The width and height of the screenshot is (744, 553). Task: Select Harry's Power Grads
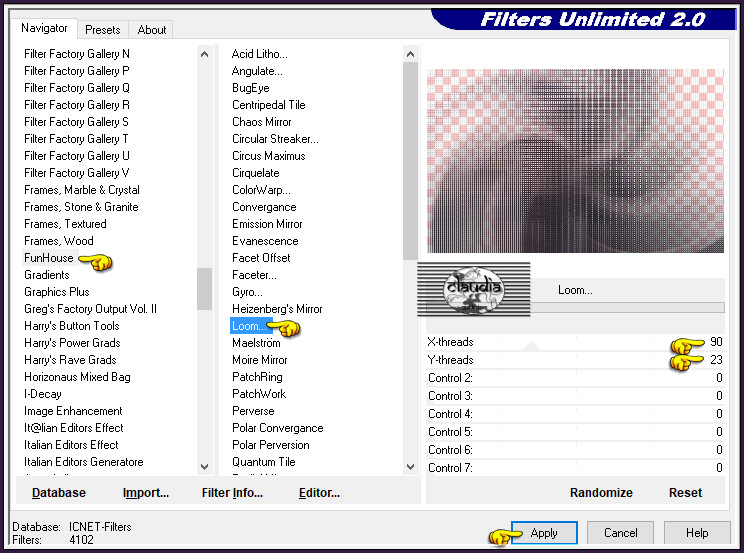point(72,343)
